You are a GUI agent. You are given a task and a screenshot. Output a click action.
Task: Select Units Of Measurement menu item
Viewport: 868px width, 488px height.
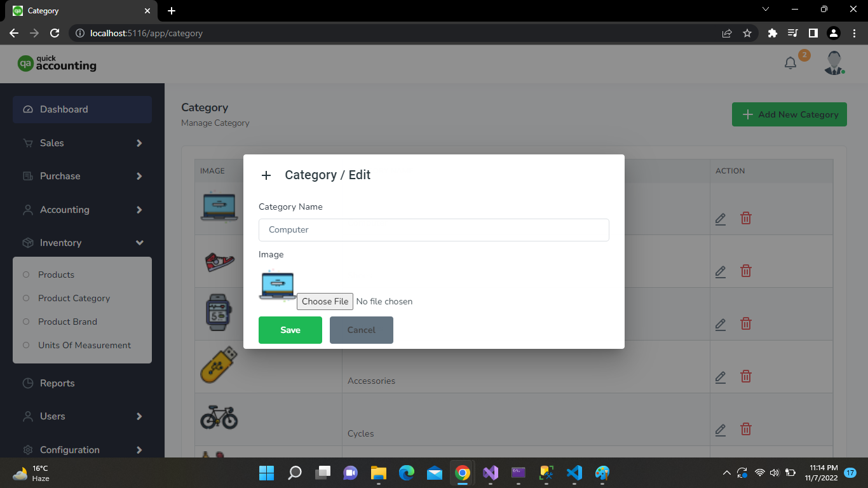click(85, 345)
